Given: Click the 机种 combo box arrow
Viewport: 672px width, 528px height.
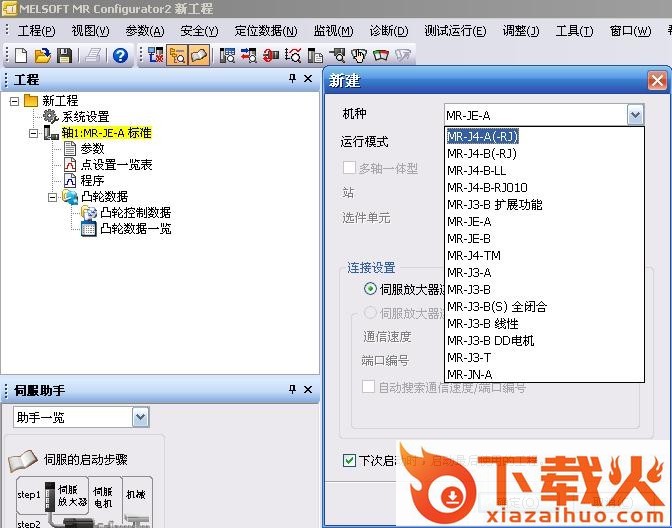Looking at the screenshot, I should click(635, 115).
